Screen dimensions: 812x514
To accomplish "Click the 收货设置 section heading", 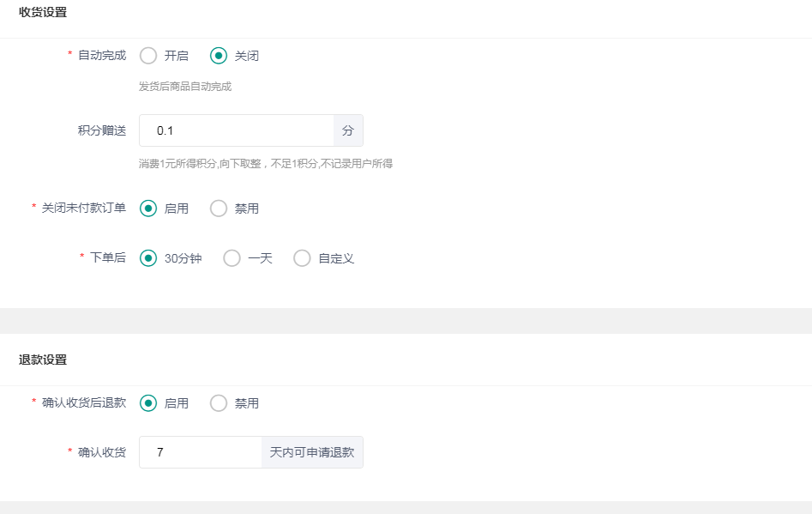I will (x=43, y=12).
